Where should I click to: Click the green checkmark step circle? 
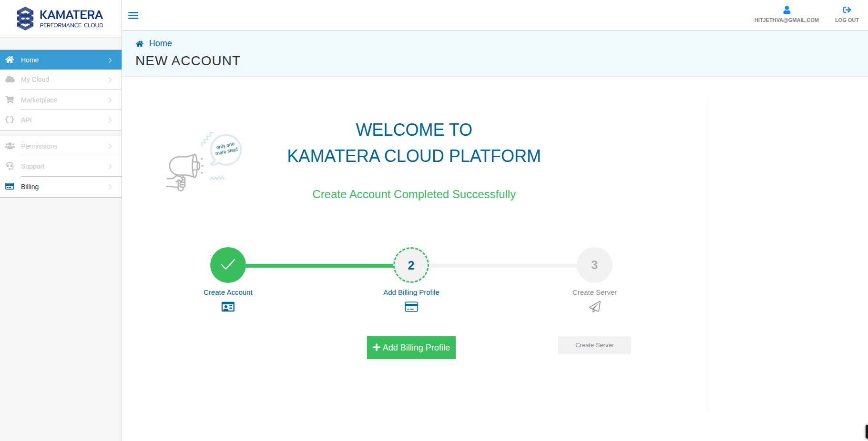[x=228, y=265]
